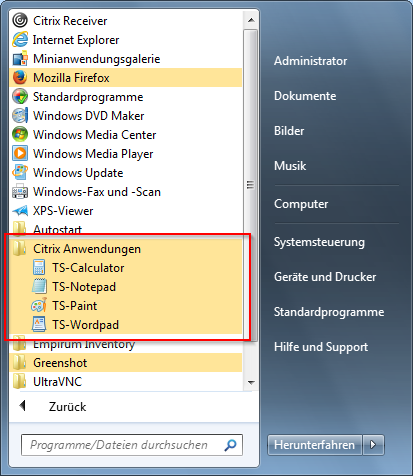
Task: Select Geräte und Drucker entry
Action: tap(325, 277)
